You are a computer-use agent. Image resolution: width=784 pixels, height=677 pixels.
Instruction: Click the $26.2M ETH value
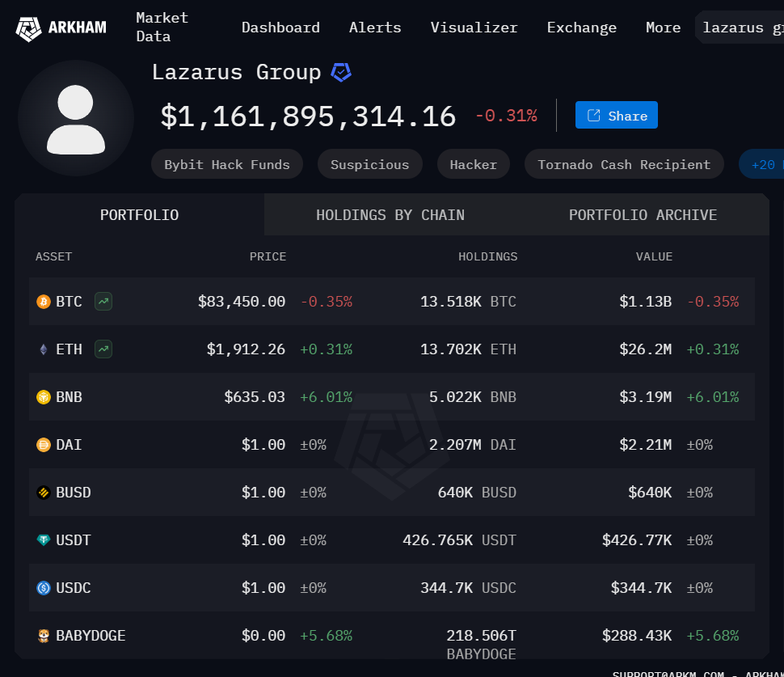click(646, 349)
